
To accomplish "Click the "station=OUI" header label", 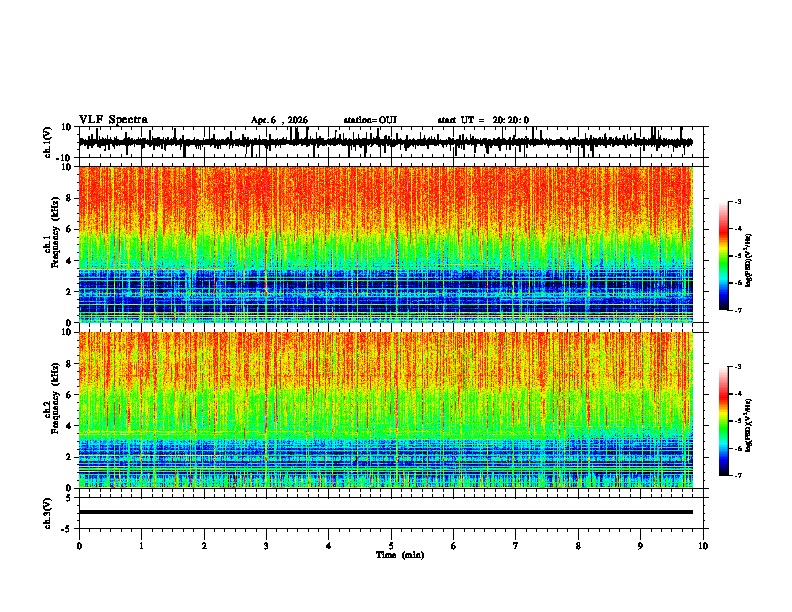I will (370, 120).
